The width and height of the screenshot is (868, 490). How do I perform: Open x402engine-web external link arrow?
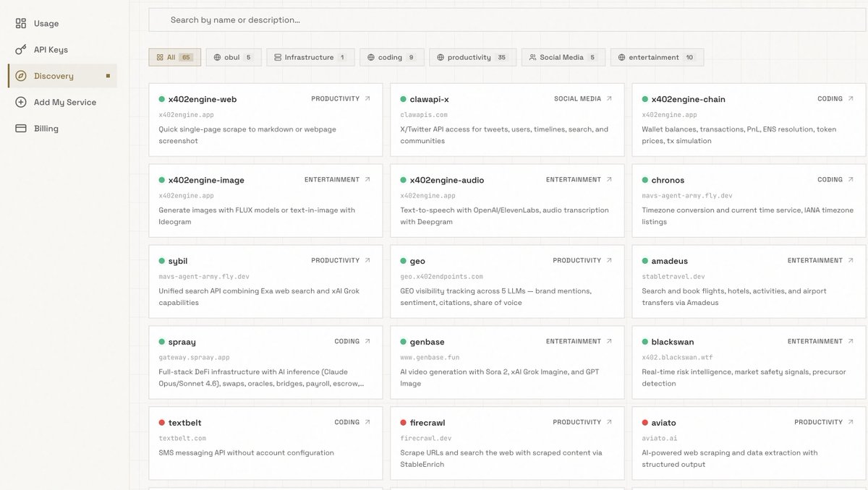pos(367,98)
